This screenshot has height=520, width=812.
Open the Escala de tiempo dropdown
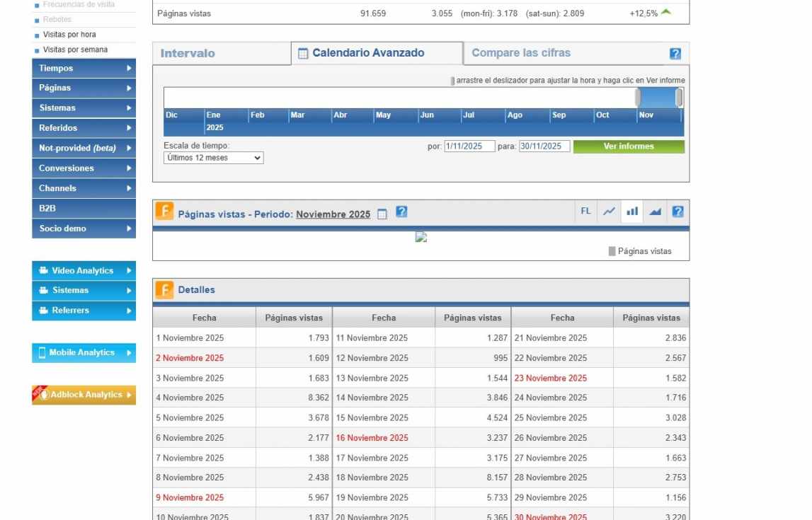point(213,158)
